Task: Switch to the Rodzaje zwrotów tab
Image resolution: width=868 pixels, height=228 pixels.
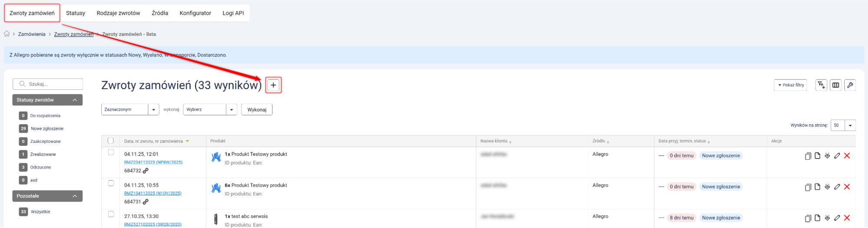Action: 118,13
